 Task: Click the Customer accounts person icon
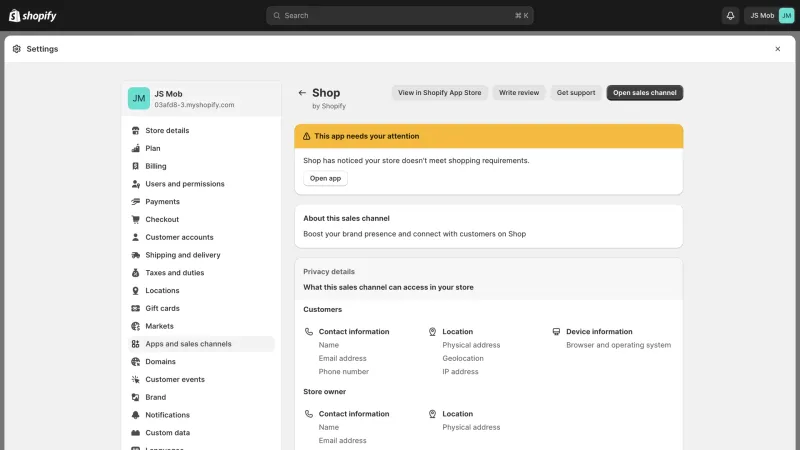135,237
